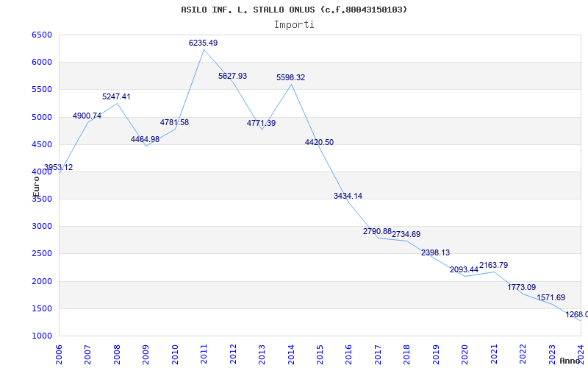The height and width of the screenshot is (368, 588).
Task: Select the 6235.49 peak value label
Action: click(x=204, y=43)
